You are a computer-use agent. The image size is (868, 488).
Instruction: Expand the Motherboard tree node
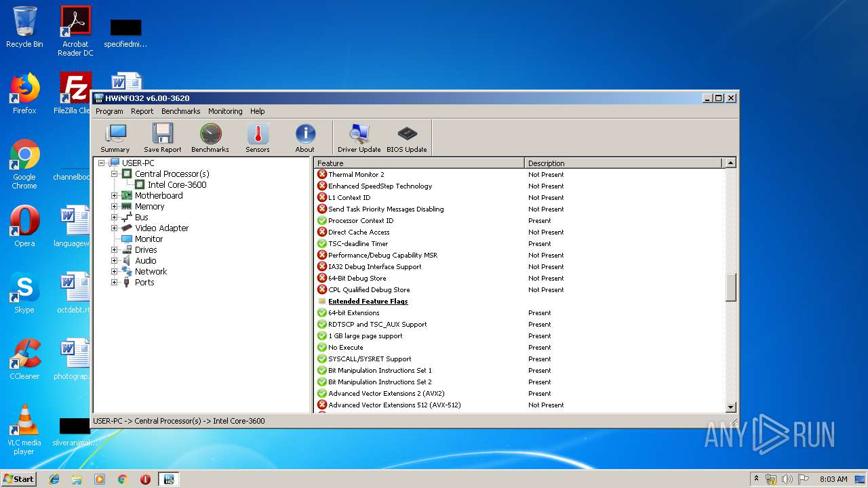tap(115, 195)
